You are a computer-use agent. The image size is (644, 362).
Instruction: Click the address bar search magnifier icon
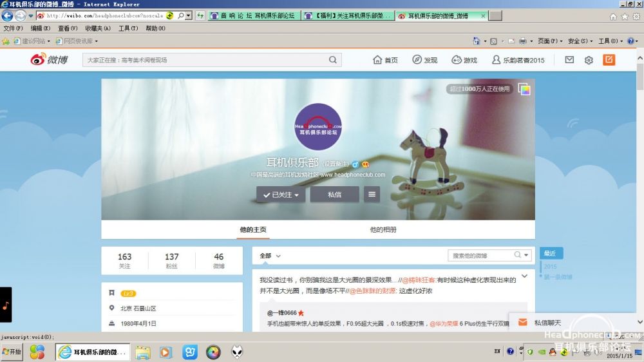(x=181, y=15)
